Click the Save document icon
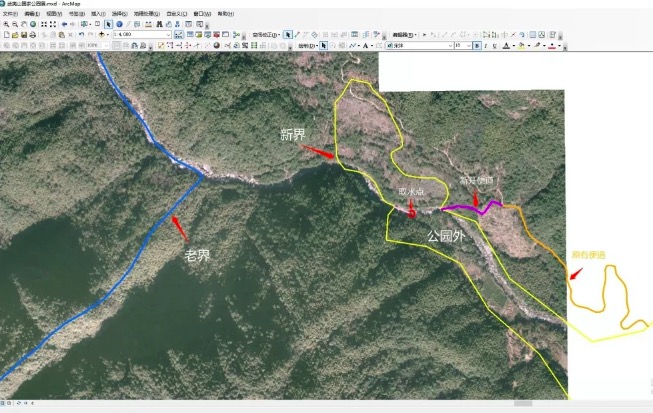The image size is (653, 413). (25, 35)
